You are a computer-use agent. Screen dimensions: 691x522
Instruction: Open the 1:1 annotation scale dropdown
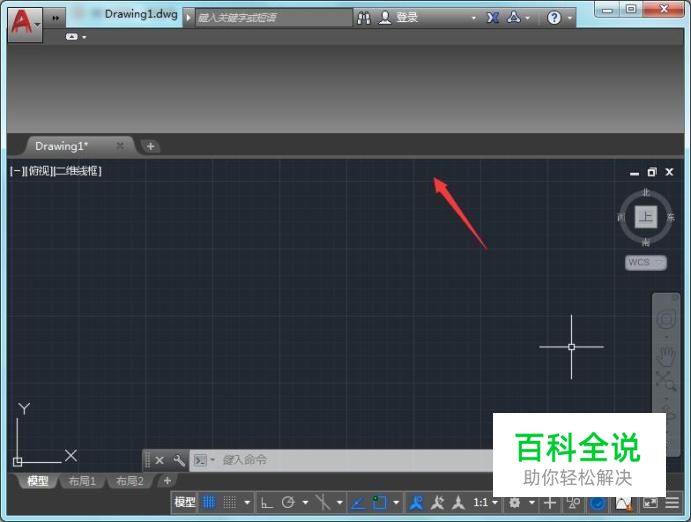pyautogui.click(x=485, y=503)
